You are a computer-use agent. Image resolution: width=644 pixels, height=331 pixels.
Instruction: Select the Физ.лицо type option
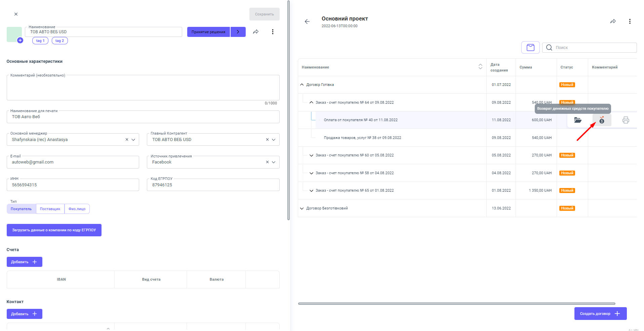click(77, 209)
